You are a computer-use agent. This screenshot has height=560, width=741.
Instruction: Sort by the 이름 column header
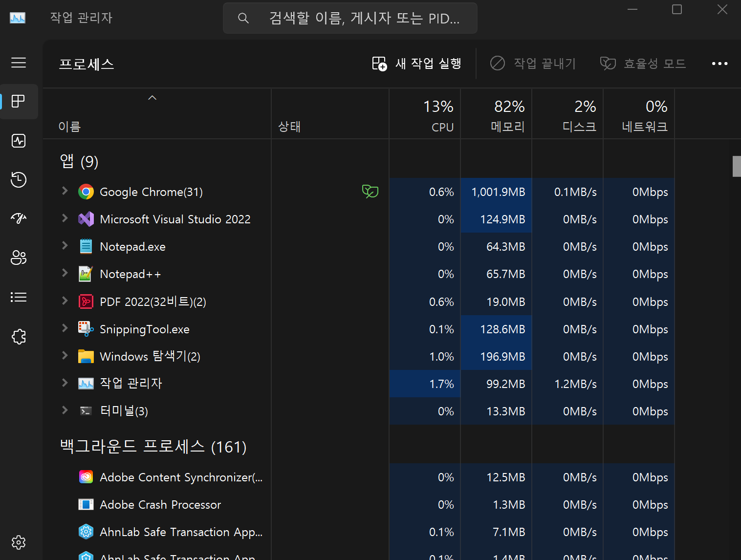pyautogui.click(x=157, y=114)
